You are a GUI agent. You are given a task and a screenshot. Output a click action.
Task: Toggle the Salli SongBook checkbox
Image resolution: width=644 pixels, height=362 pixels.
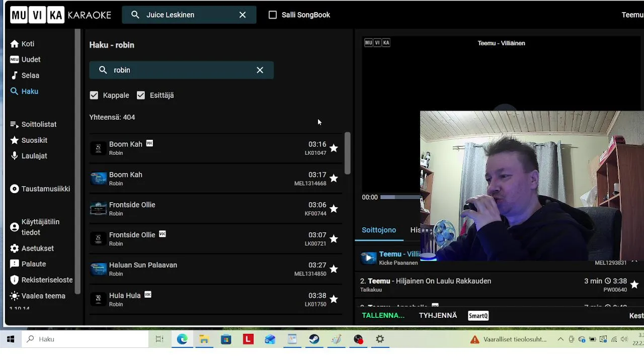click(x=273, y=15)
